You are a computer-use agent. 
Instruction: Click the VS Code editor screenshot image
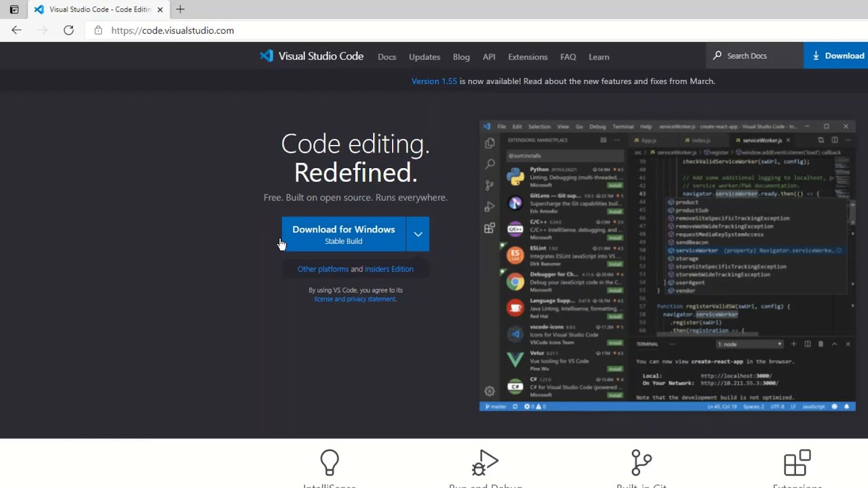point(667,266)
